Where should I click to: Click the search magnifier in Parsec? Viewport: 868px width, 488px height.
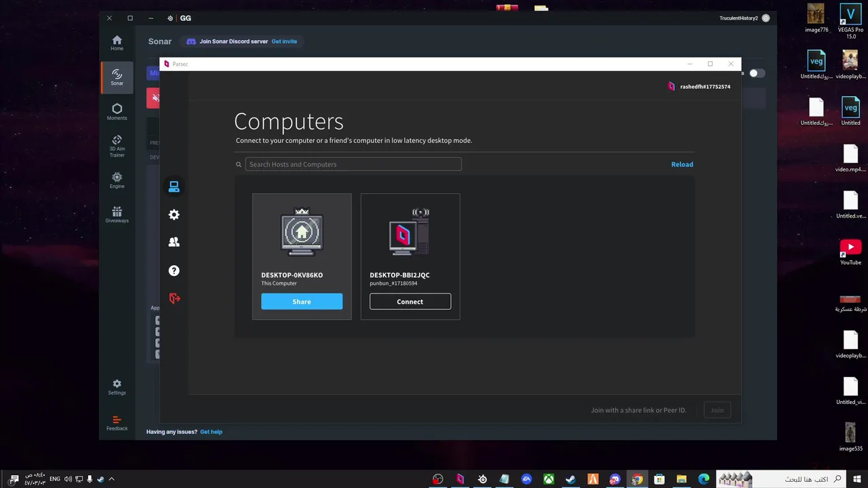239,164
